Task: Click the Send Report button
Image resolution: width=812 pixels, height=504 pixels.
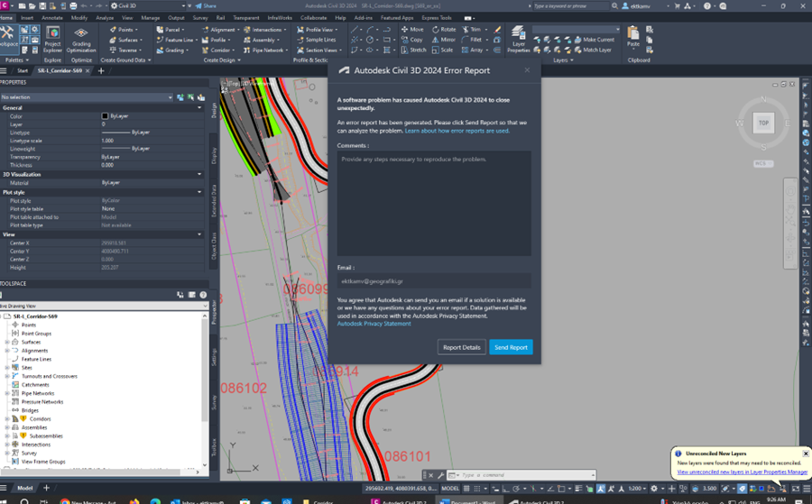Action: [511, 347]
